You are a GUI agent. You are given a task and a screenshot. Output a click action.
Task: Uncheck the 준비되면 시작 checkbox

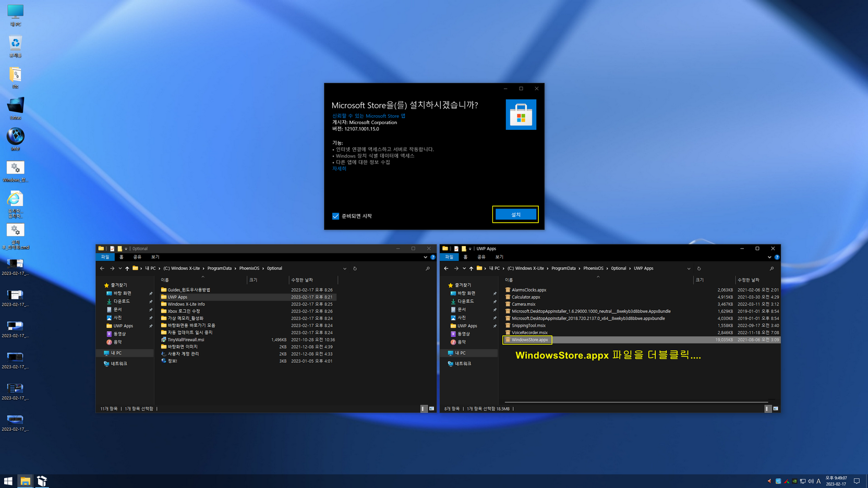coord(335,216)
